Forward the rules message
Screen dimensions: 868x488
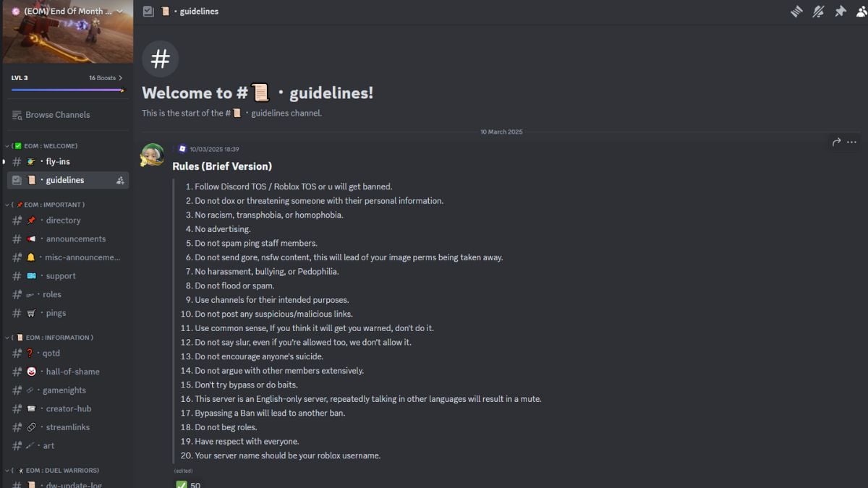point(836,142)
